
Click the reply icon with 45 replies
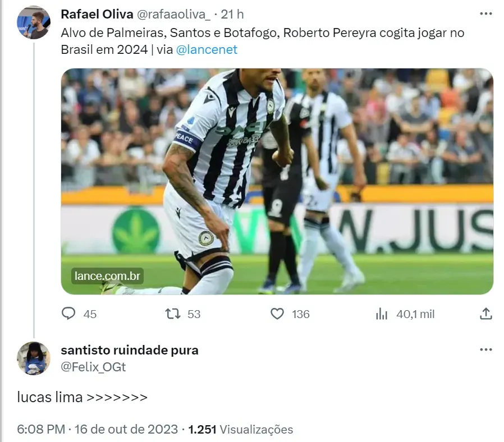point(68,314)
